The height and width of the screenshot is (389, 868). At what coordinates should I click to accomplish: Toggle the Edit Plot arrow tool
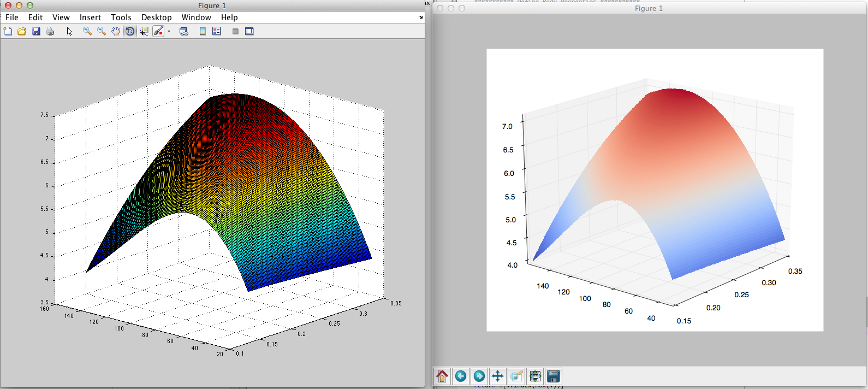[69, 32]
